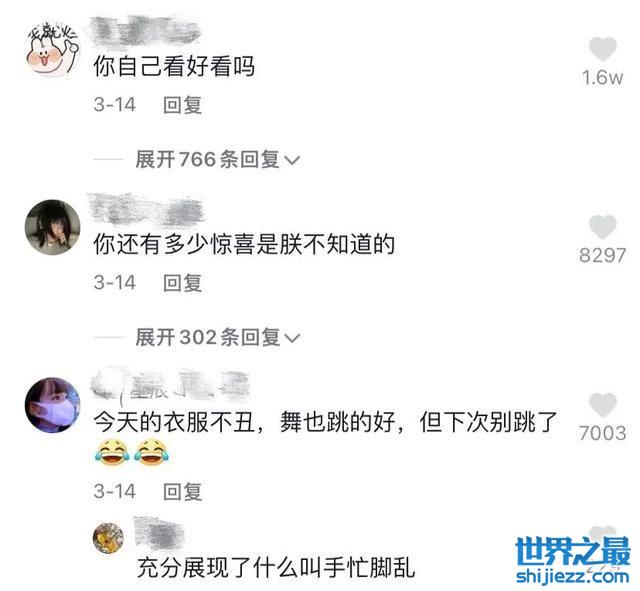Open blurred username of the first commenter
Viewport: 640px width, 591px height.
click(145, 31)
